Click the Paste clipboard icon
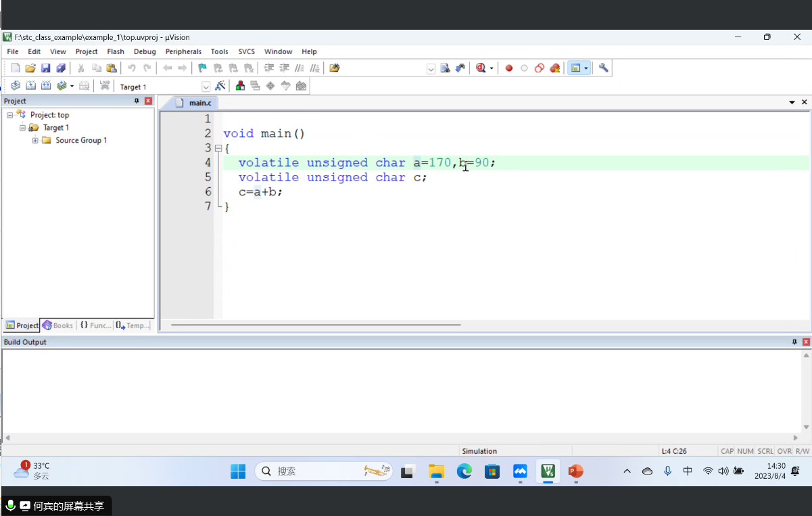 pos(112,68)
